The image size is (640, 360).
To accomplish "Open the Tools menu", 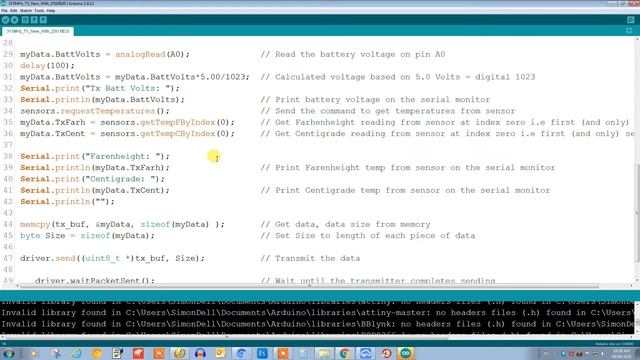I will 39,11.
